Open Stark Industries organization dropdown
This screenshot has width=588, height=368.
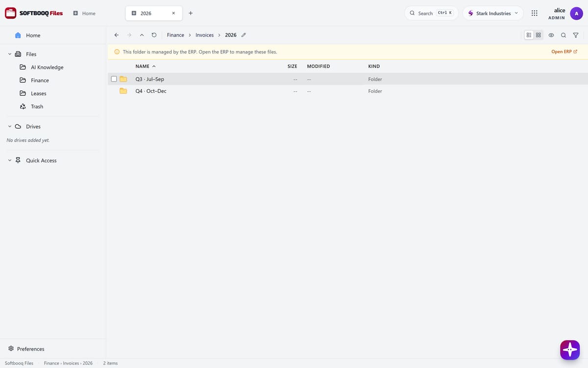tap(493, 13)
